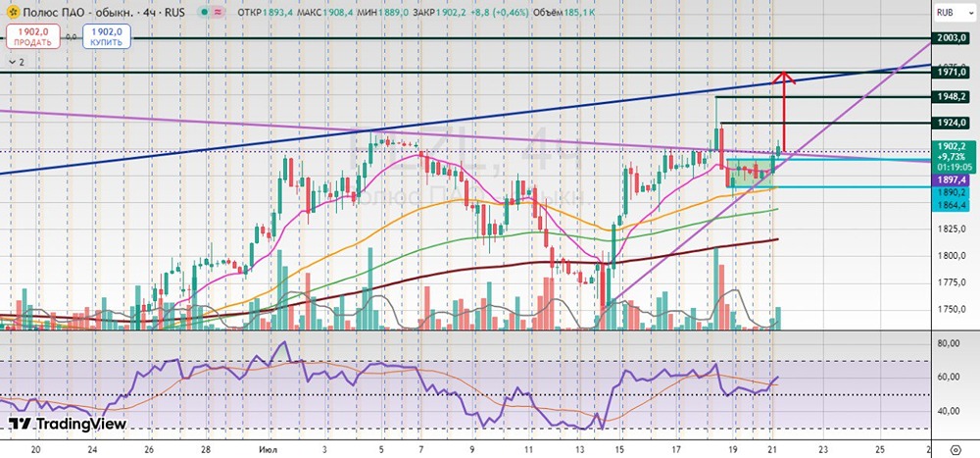Click the 1775,0 price scale value
This screenshot has height=458, width=980.
(952, 282)
